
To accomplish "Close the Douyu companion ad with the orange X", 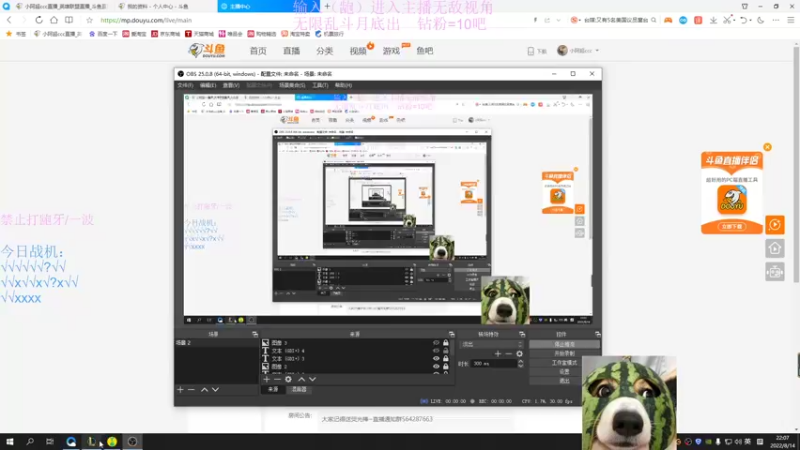I will pos(767,147).
